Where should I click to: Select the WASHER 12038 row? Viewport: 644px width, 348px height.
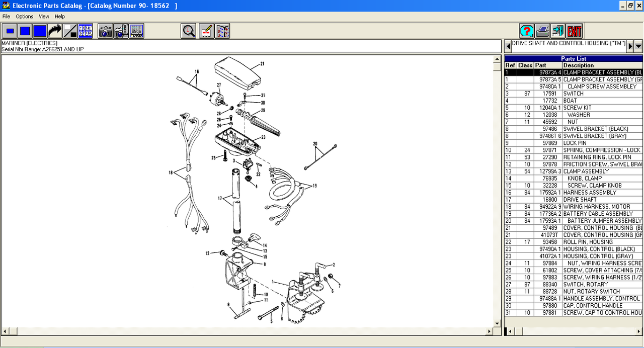pos(574,115)
